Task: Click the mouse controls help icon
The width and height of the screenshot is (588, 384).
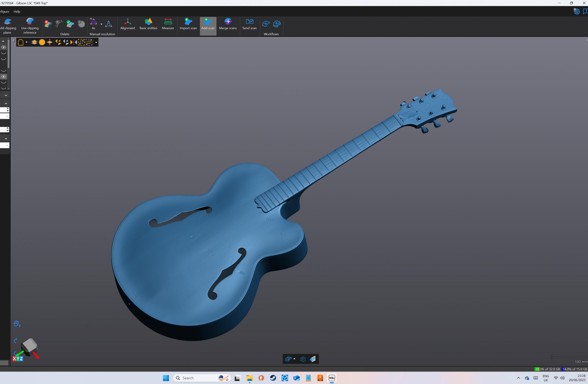Action: (x=17, y=324)
